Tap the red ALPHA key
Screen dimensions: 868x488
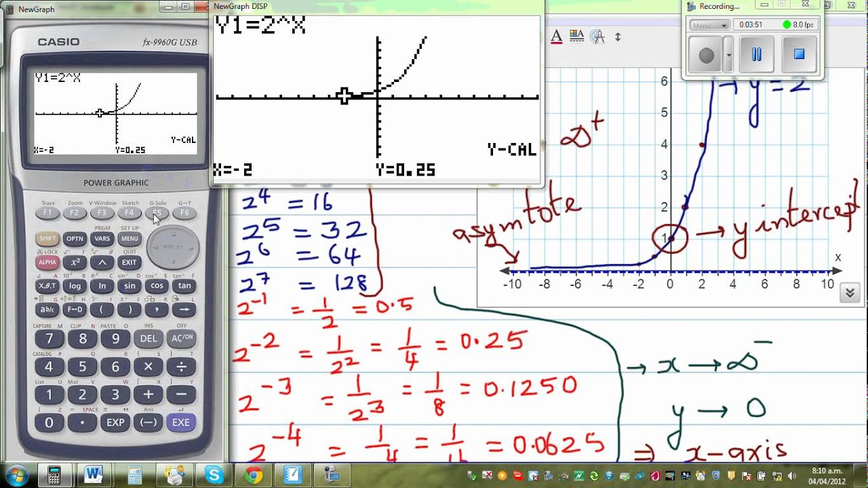(47, 262)
